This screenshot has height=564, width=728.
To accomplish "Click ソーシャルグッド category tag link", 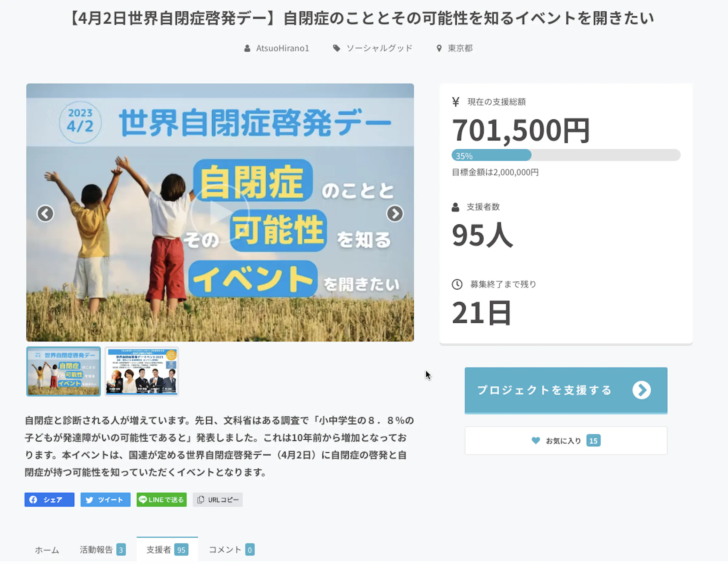I will click(x=379, y=48).
